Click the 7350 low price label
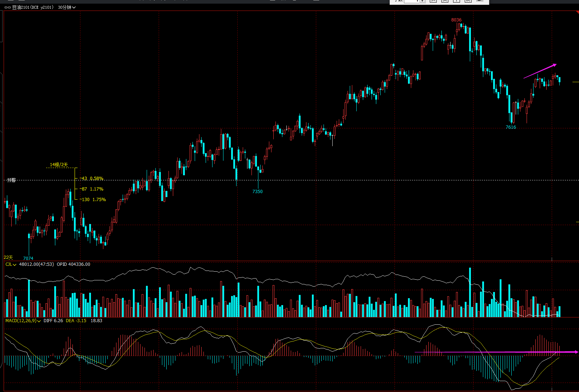 257,192
